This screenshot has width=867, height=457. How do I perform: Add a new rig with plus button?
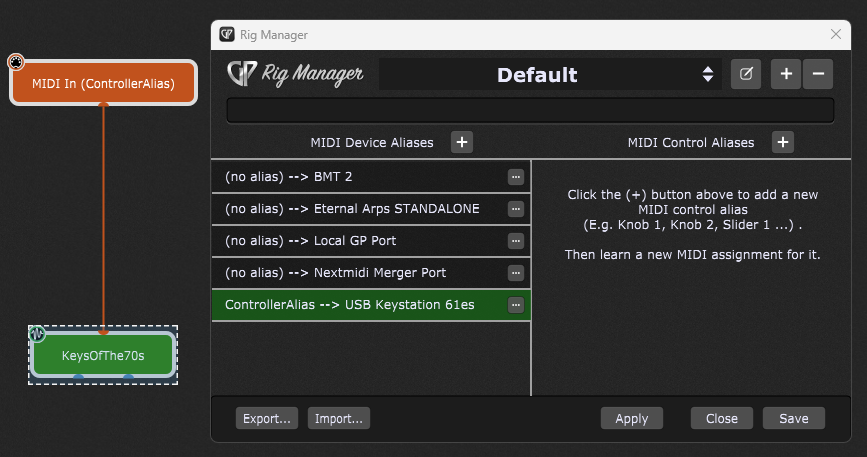pyautogui.click(x=786, y=74)
